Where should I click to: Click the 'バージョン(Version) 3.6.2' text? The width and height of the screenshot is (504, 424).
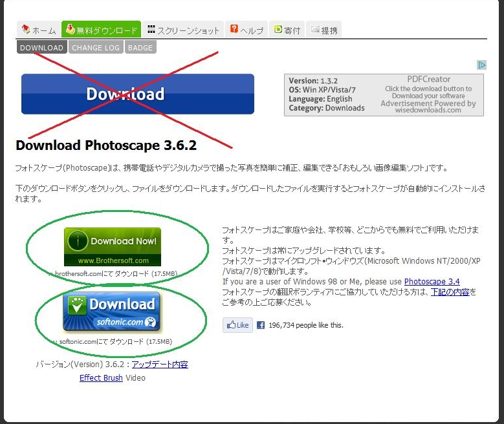(x=80, y=365)
